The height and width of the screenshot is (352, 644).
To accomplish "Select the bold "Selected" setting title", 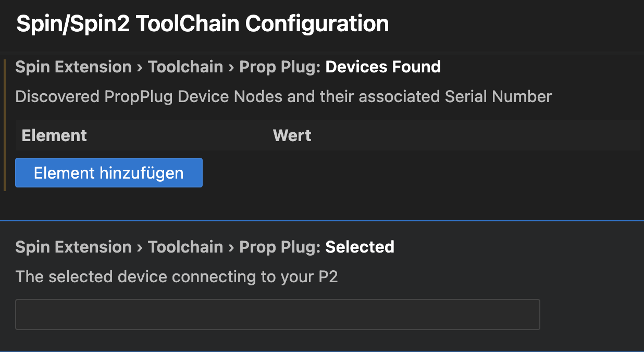I will [360, 247].
